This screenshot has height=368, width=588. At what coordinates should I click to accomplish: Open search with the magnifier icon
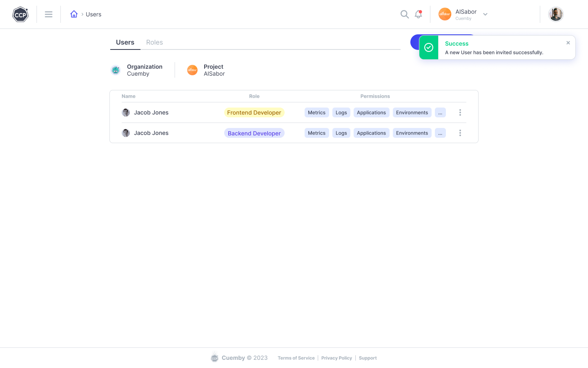(x=405, y=14)
